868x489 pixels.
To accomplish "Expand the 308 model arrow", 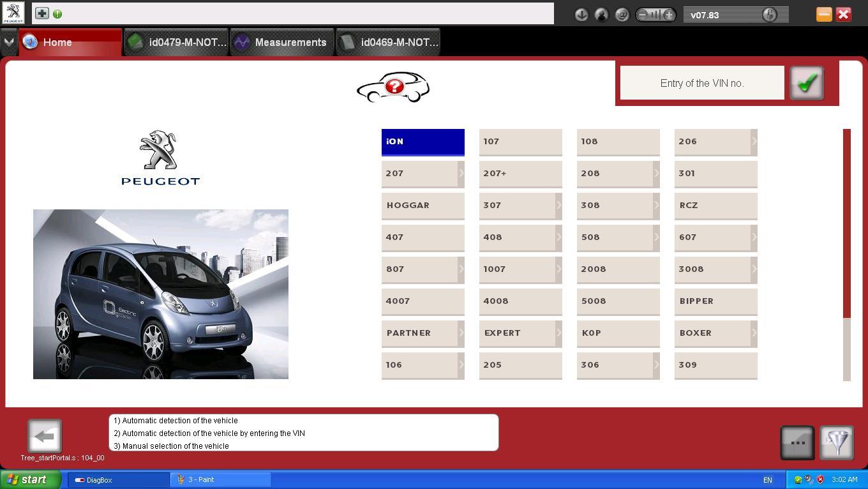I will click(656, 205).
